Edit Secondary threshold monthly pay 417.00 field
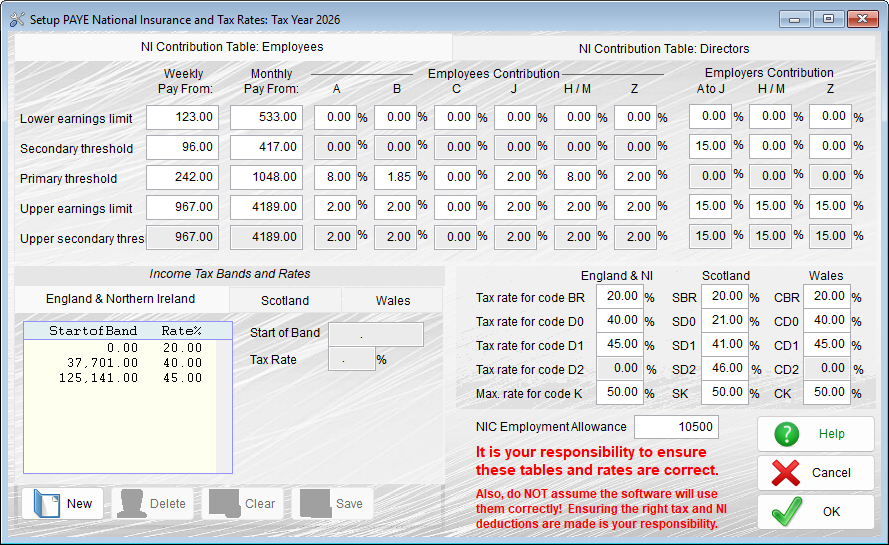Image resolution: width=889 pixels, height=545 pixels. tap(266, 147)
